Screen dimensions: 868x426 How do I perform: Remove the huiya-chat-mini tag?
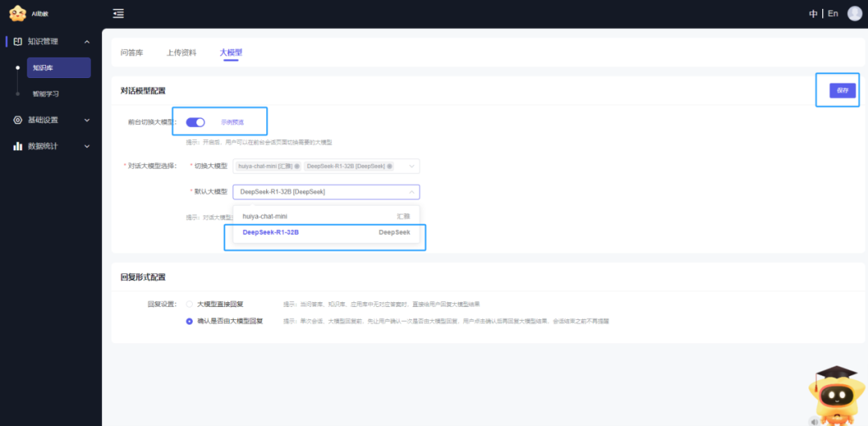(x=297, y=166)
